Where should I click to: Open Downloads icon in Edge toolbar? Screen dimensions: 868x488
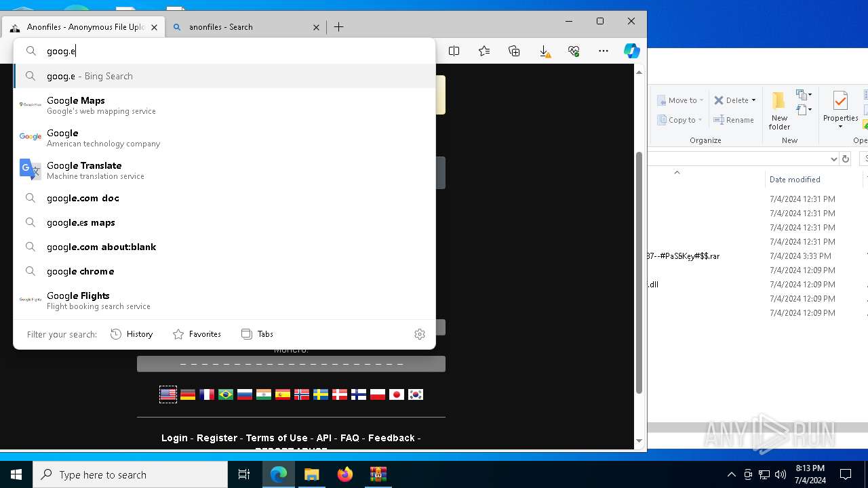point(544,51)
